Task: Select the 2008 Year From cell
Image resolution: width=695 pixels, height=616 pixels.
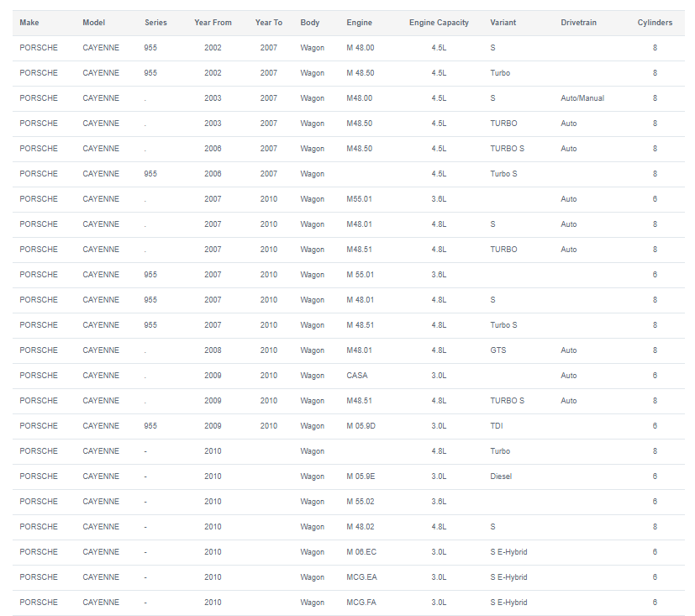Action: [213, 350]
